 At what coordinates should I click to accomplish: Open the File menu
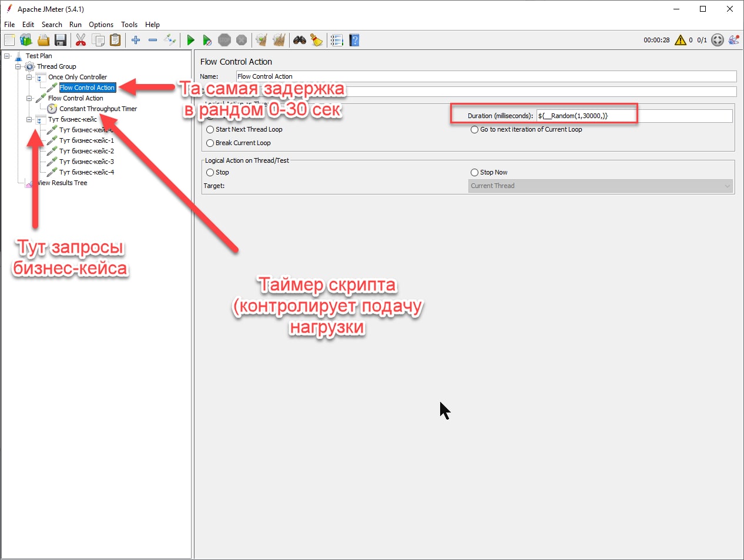(x=9, y=25)
